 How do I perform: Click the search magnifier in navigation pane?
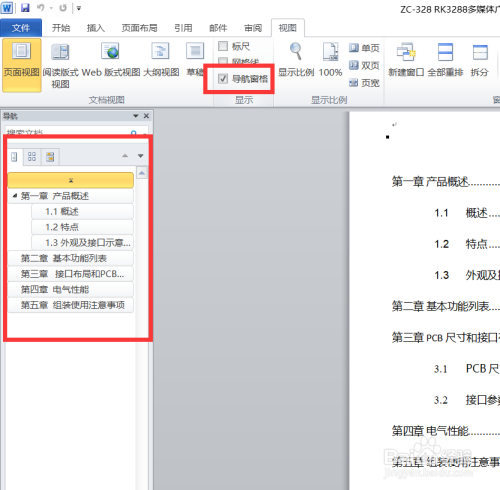[134, 133]
